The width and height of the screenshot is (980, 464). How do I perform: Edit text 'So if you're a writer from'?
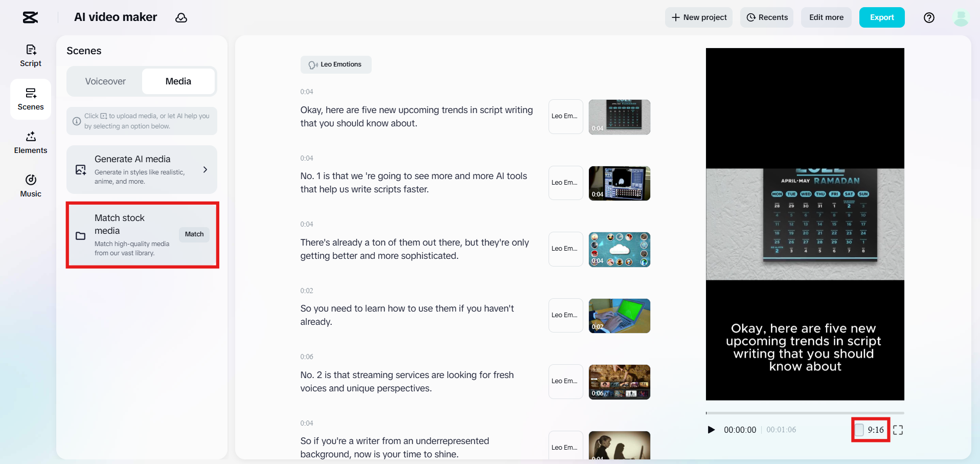(395, 448)
